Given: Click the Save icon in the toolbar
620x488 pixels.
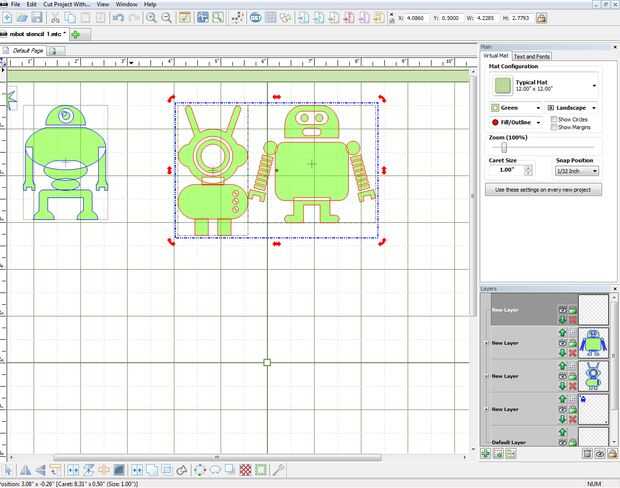Looking at the screenshot, I should click(x=37, y=18).
